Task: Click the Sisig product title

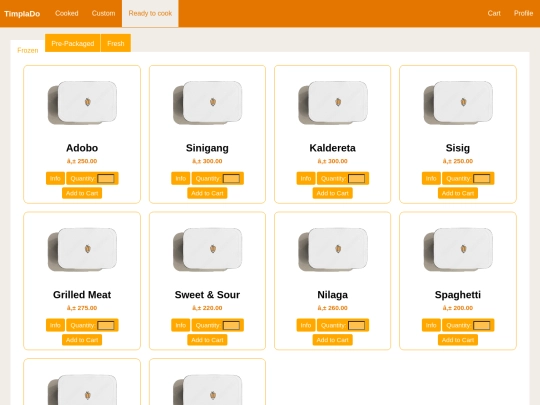Action: pos(458,148)
